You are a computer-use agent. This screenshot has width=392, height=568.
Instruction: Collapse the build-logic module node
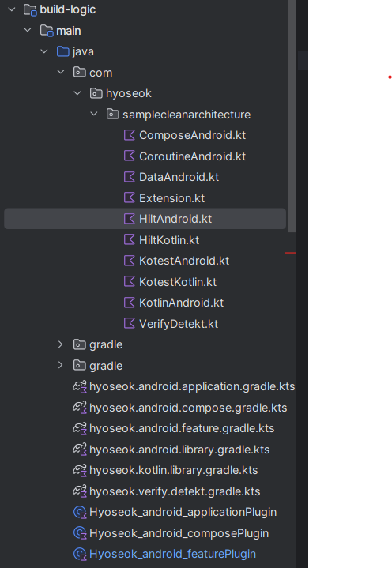(x=12, y=9)
